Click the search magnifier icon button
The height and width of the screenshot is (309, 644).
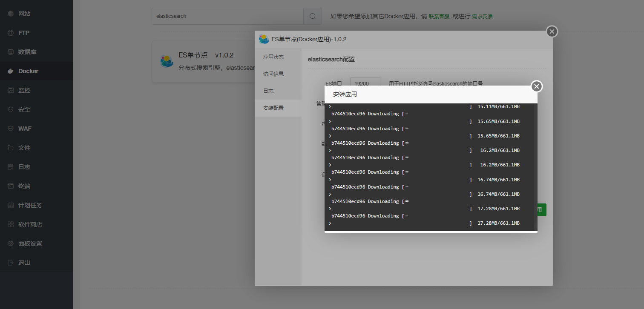[313, 16]
